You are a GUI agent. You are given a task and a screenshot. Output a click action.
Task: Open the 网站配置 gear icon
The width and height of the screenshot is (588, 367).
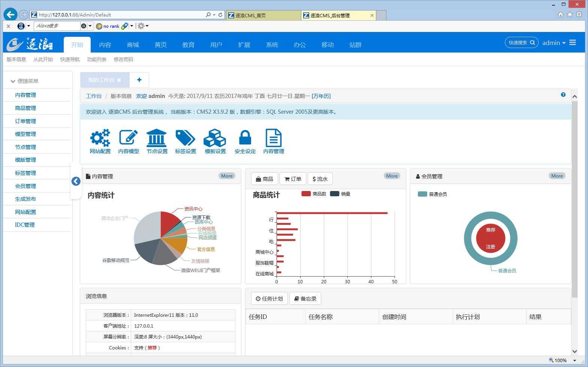pyautogui.click(x=100, y=138)
